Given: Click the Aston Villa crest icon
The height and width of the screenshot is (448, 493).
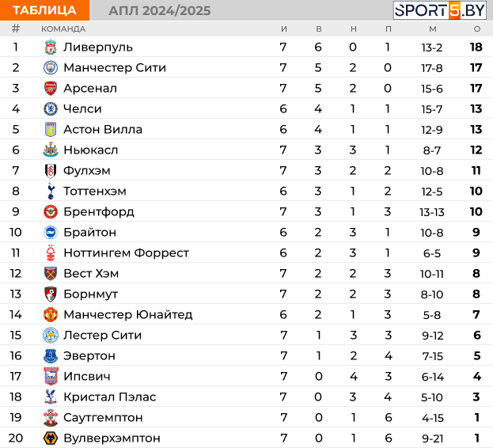Looking at the screenshot, I should [x=51, y=129].
